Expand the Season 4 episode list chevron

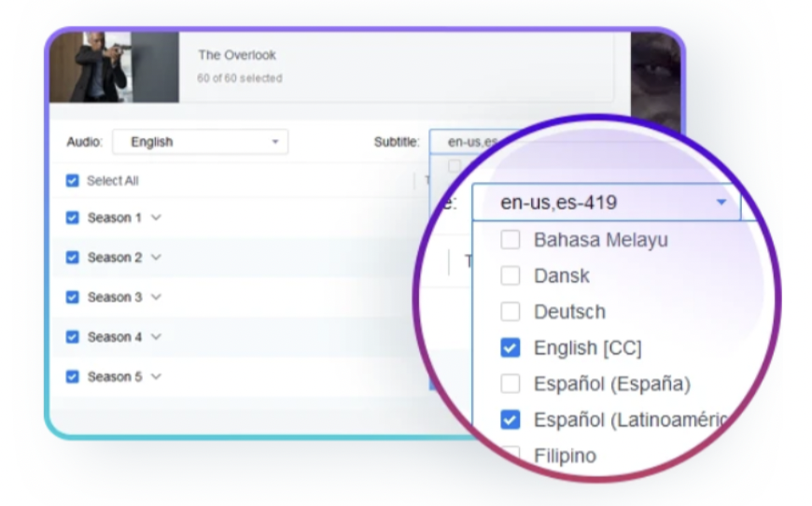(156, 337)
